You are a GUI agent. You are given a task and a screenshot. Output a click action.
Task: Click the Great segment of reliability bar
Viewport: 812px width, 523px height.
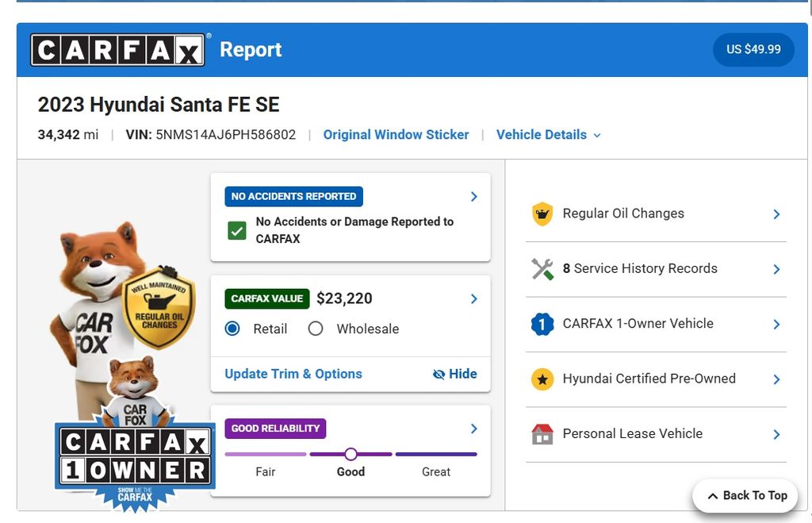pyautogui.click(x=436, y=454)
